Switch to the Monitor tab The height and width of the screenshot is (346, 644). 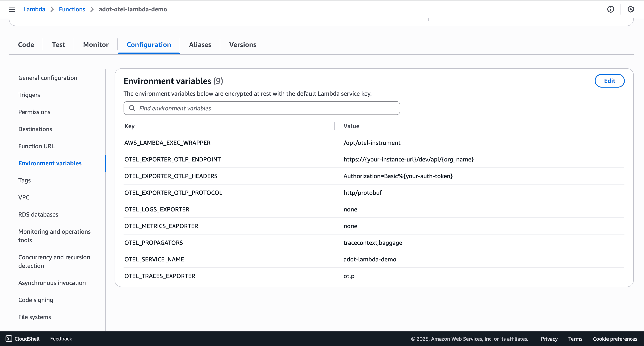[96, 45]
